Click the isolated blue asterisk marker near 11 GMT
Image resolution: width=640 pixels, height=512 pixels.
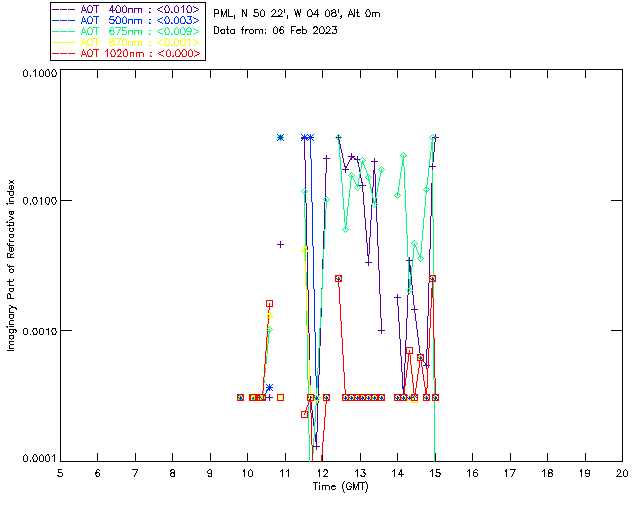pyautogui.click(x=281, y=137)
